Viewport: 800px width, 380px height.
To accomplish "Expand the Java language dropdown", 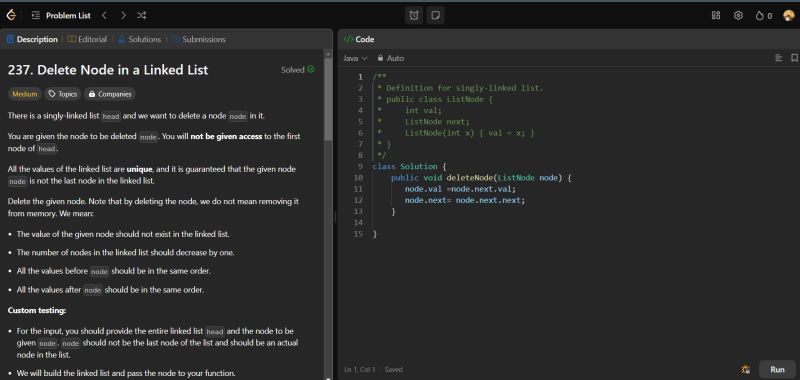I will [x=355, y=58].
